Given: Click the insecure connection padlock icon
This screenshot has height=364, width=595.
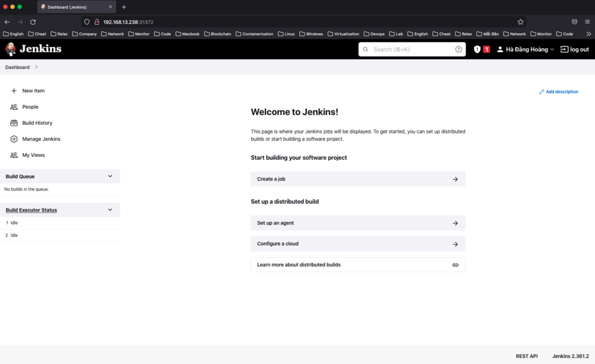Looking at the screenshot, I should pos(97,22).
